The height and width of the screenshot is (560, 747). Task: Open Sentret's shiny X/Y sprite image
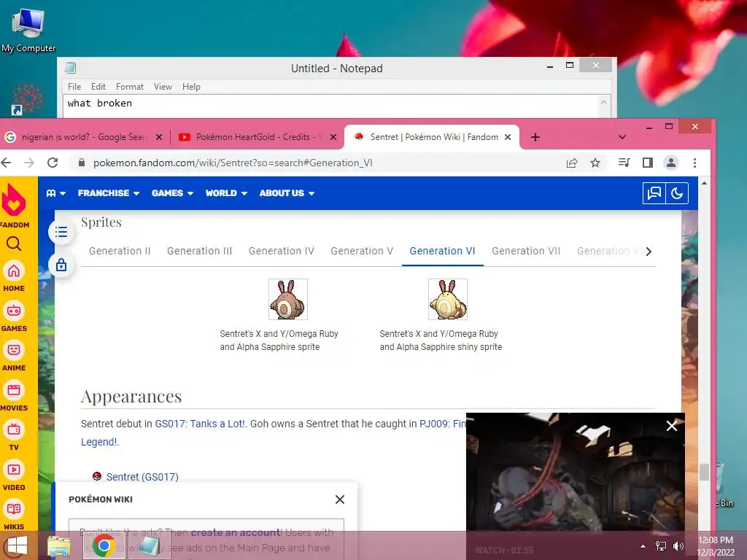(448, 300)
